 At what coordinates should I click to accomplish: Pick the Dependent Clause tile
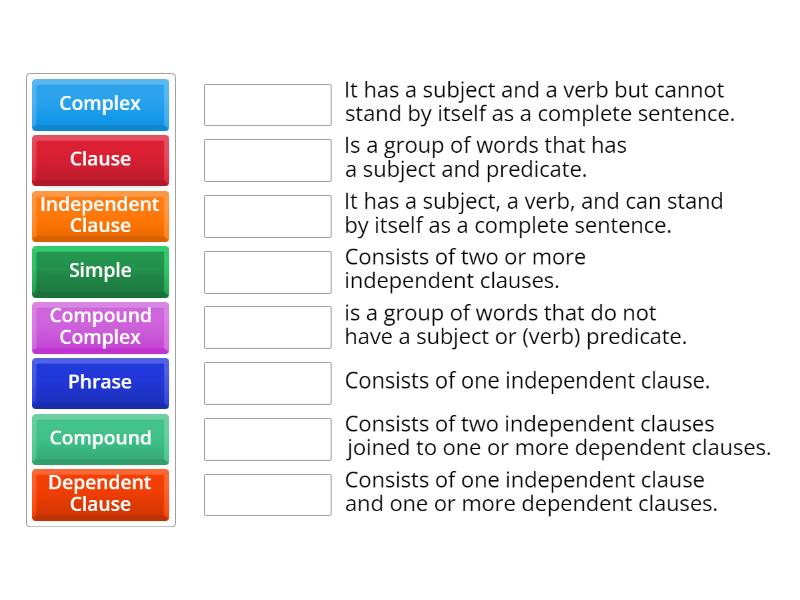click(x=100, y=494)
